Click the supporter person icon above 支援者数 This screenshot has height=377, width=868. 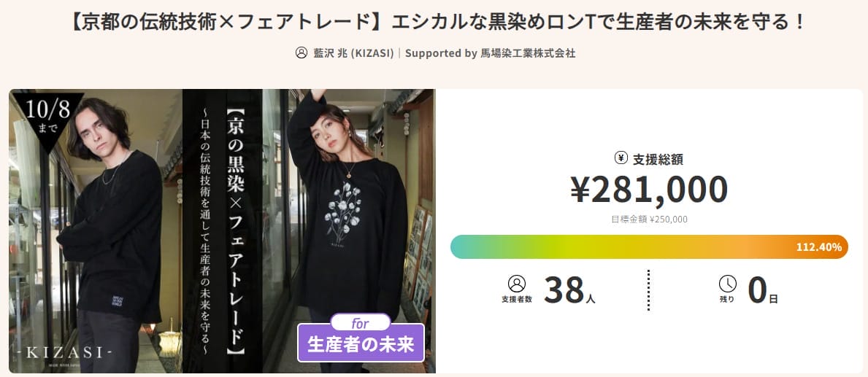coord(516,284)
